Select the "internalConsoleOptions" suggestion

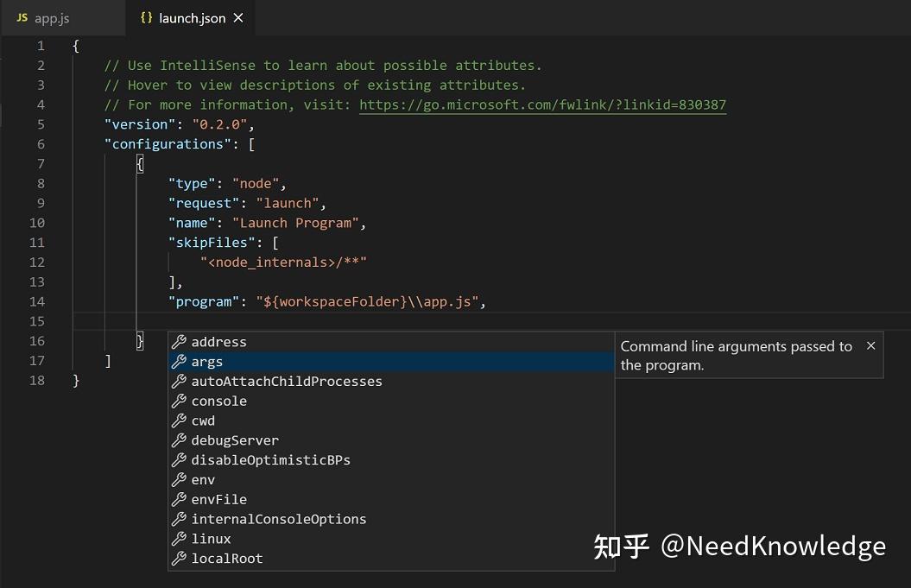(280, 519)
